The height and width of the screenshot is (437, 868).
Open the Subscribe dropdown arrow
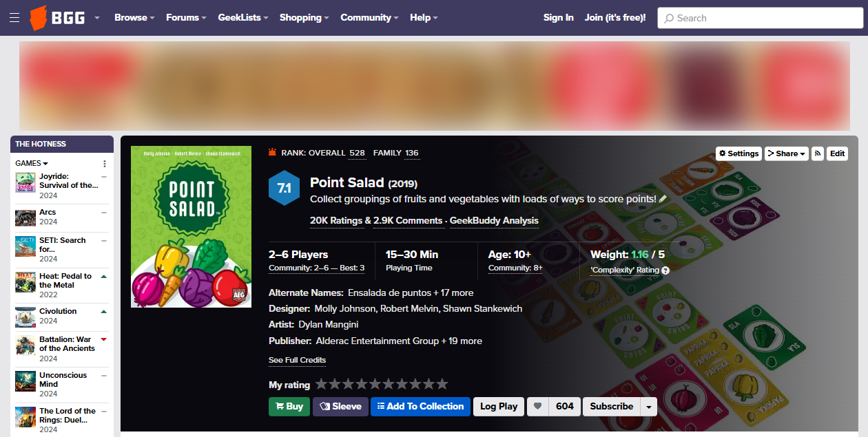pos(648,407)
